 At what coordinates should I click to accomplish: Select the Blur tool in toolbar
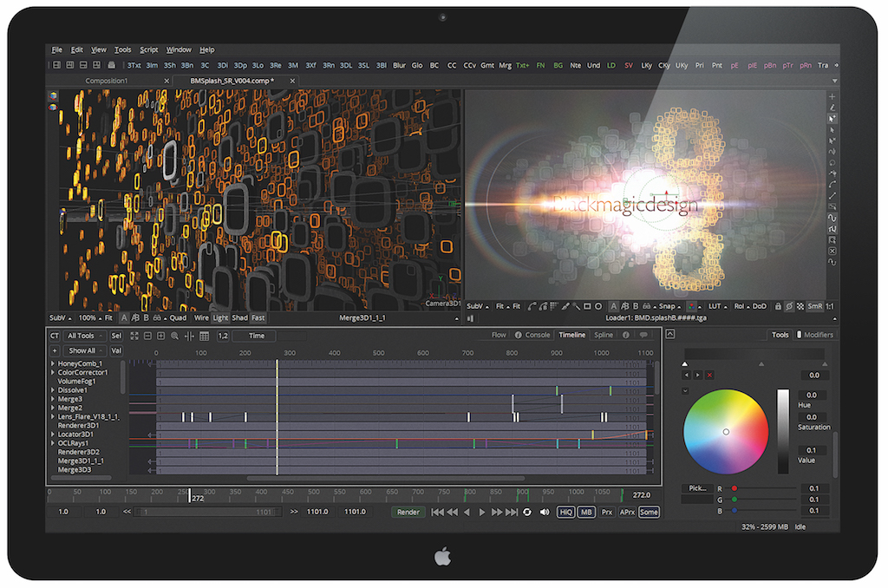point(399,65)
